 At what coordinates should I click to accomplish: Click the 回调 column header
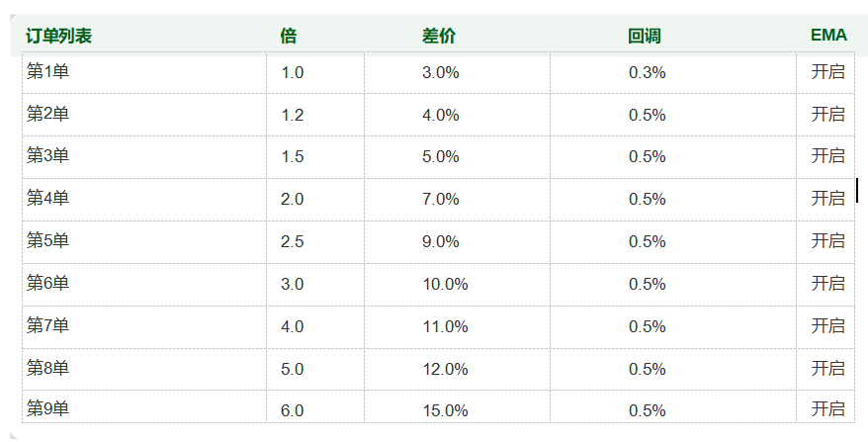[645, 36]
